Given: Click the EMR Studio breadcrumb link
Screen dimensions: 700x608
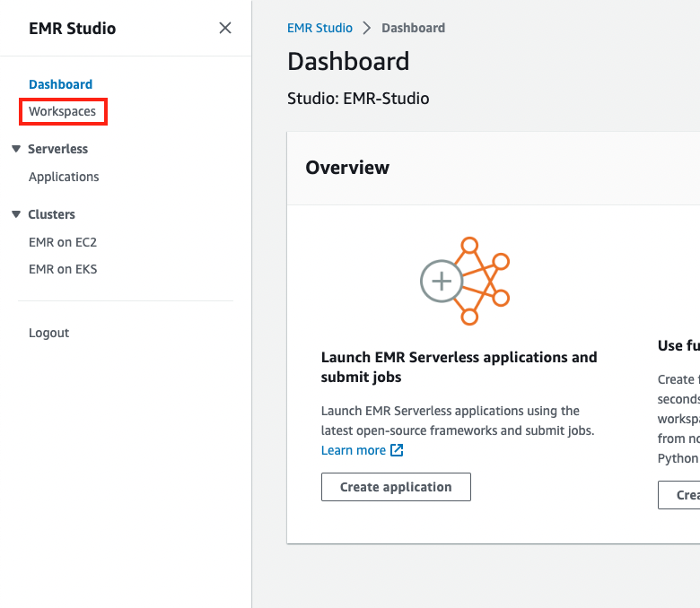Looking at the screenshot, I should coord(319,28).
